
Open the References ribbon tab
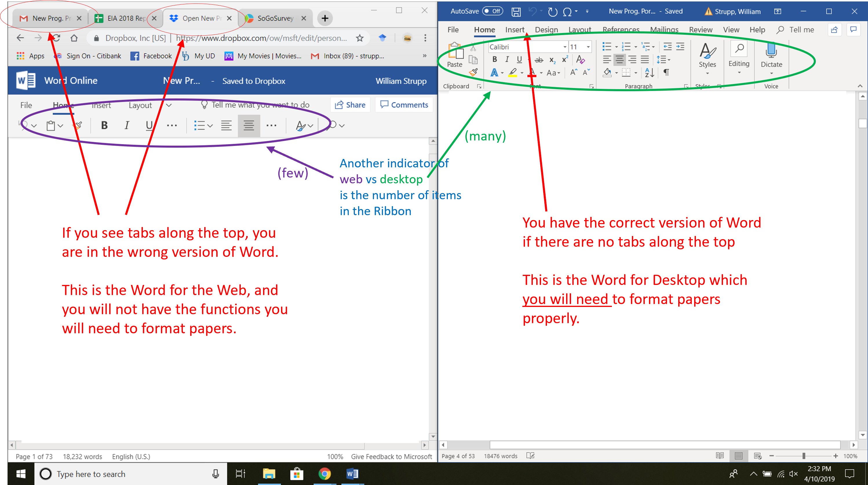(x=621, y=30)
